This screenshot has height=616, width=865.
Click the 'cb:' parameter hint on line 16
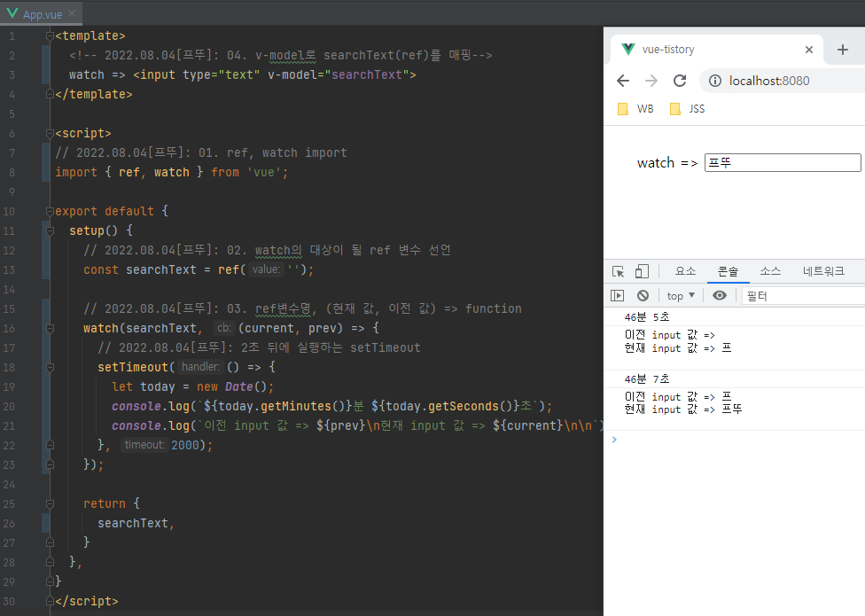224,328
